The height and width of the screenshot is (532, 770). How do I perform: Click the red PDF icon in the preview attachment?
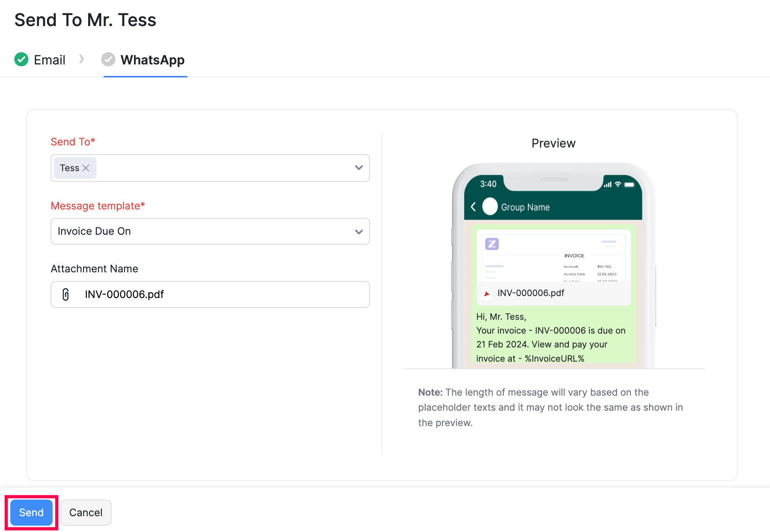[486, 294]
